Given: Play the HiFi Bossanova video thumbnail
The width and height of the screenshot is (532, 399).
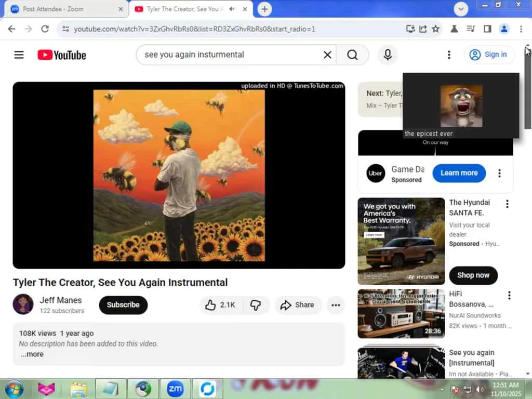Looking at the screenshot, I should (401, 313).
